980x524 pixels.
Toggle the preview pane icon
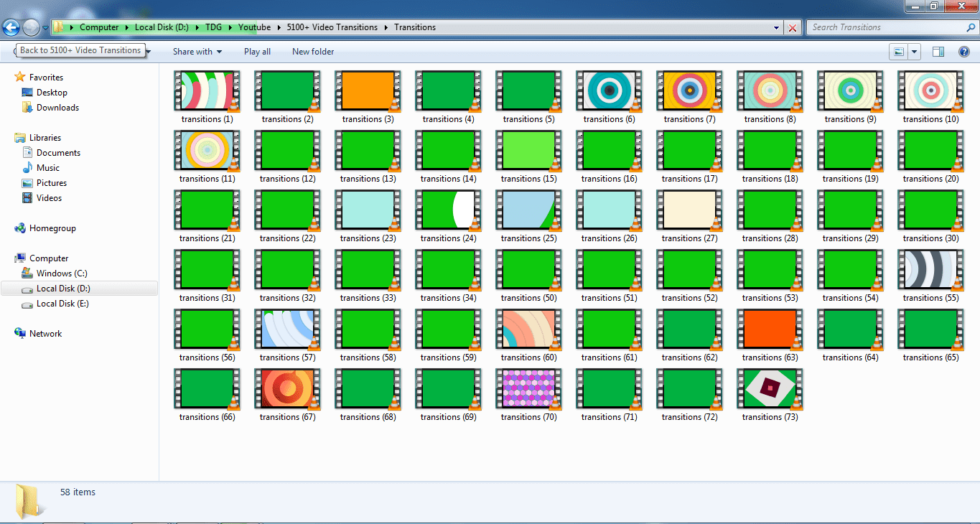[938, 52]
